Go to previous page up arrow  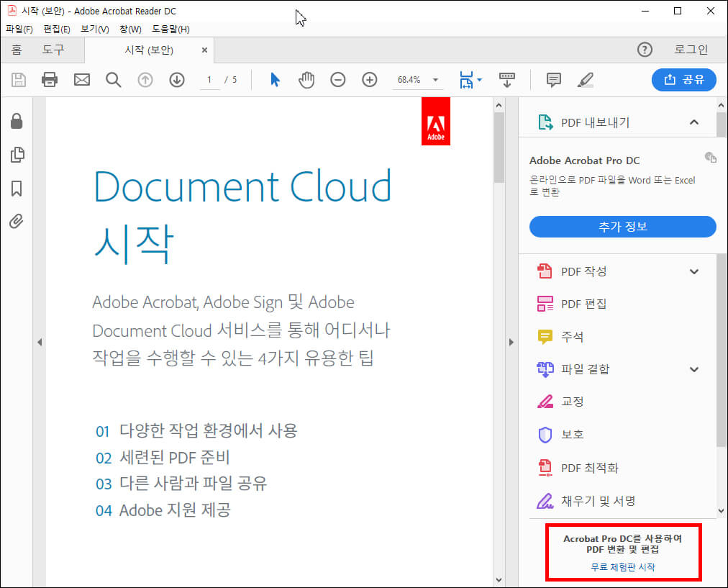point(145,80)
